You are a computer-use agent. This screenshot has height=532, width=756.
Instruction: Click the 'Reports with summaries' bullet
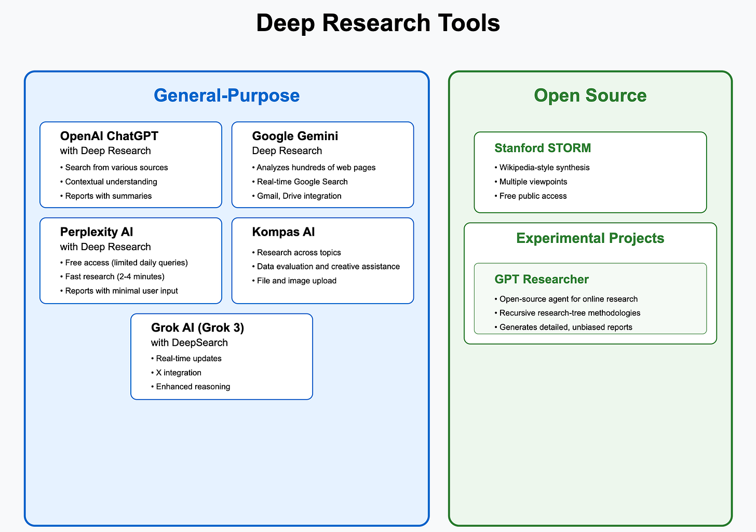point(106,196)
